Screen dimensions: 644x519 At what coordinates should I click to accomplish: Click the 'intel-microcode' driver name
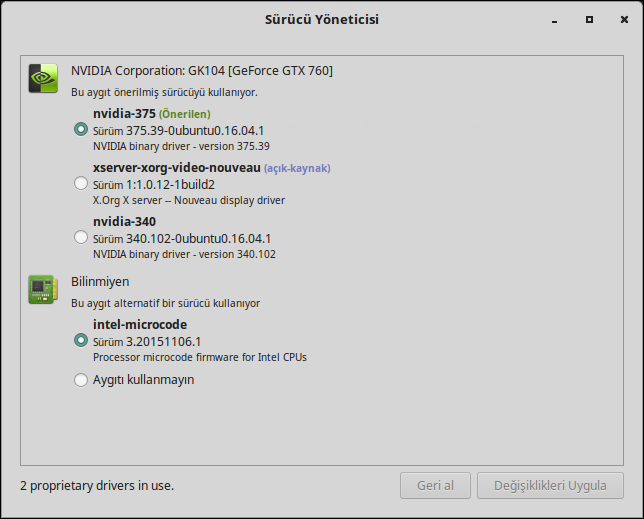click(x=140, y=325)
